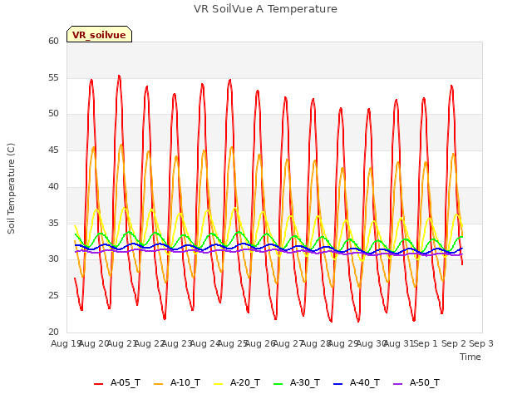Toggle the A-20_T legend entry
The height and width of the screenshot is (399, 532).
tap(237, 383)
